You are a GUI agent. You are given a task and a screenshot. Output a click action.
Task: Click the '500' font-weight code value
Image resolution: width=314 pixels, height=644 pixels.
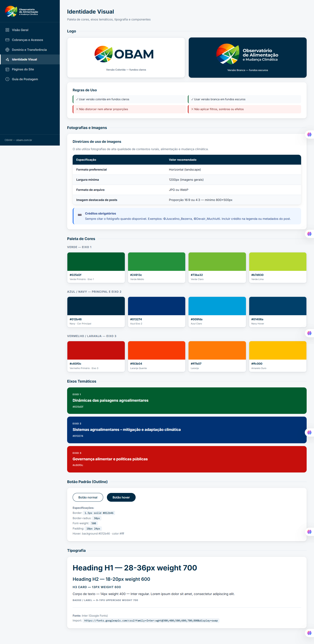[x=94, y=523]
